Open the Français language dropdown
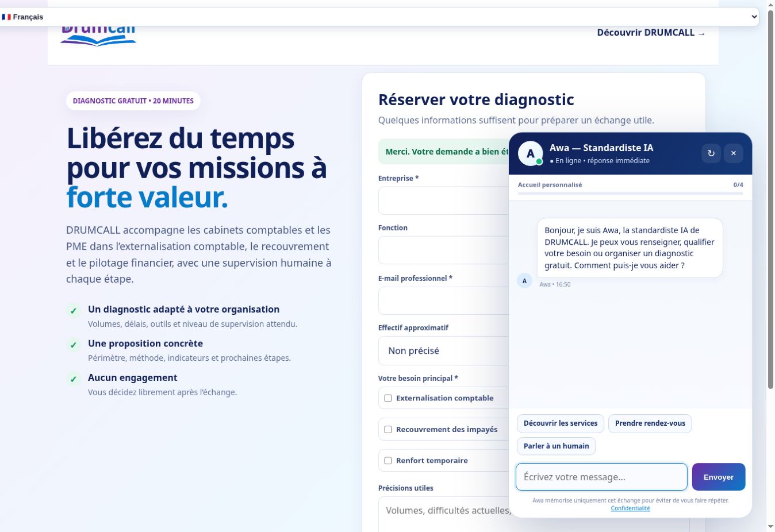This screenshot has width=775, height=532. [x=379, y=17]
